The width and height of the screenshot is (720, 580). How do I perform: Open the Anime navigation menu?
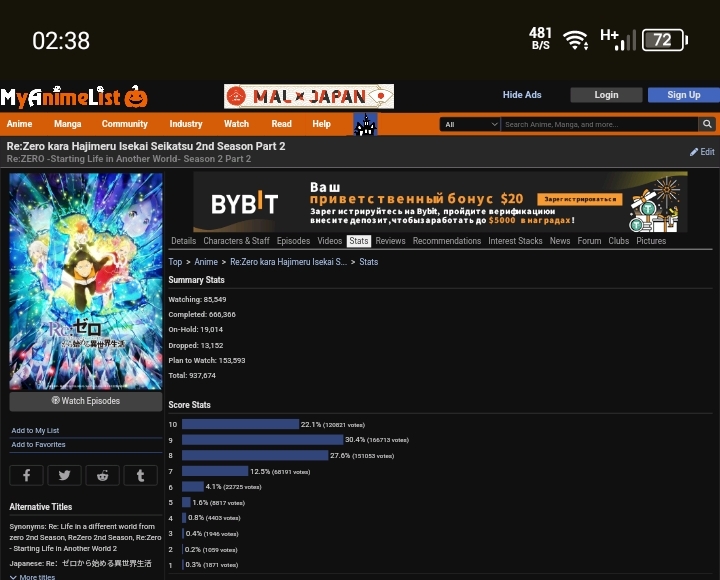pyautogui.click(x=20, y=124)
